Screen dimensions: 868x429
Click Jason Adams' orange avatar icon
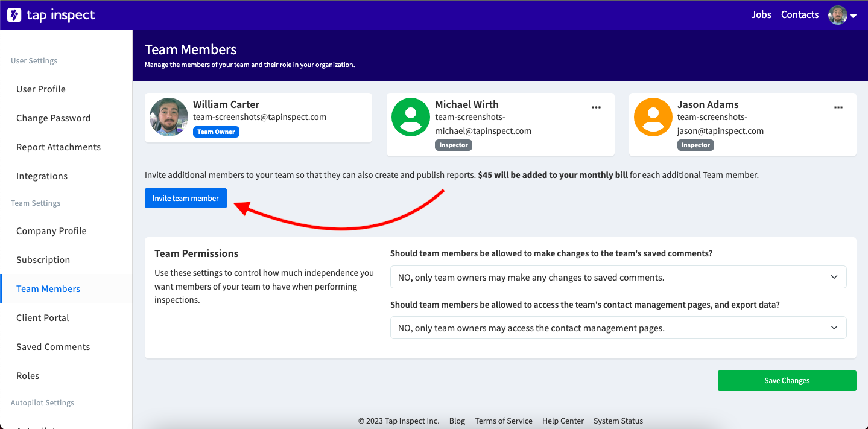(653, 117)
